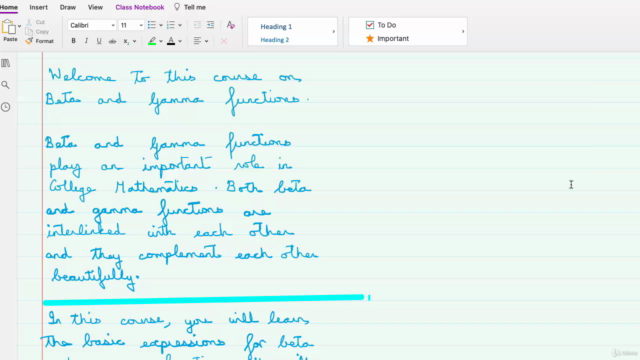Apply the To Do tag
The height and width of the screenshot is (360, 640).
click(x=381, y=25)
